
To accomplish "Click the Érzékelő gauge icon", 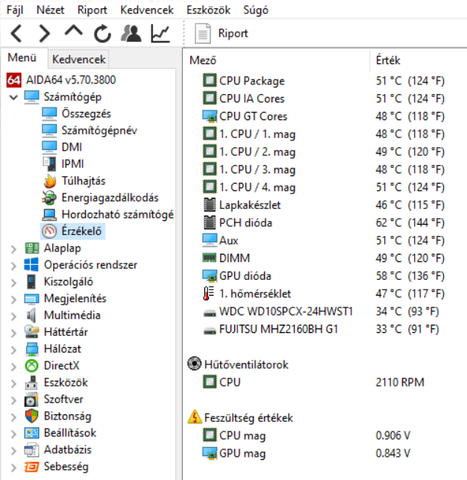I will pos(49,231).
